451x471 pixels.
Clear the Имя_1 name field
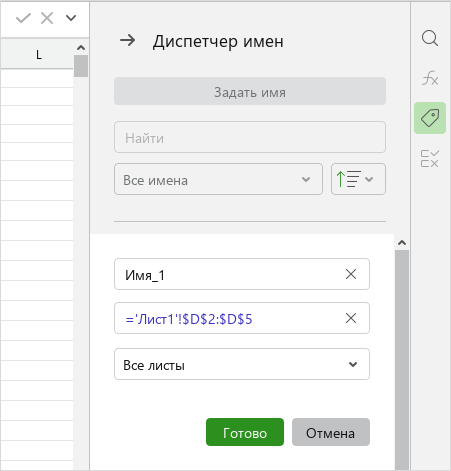(x=351, y=274)
